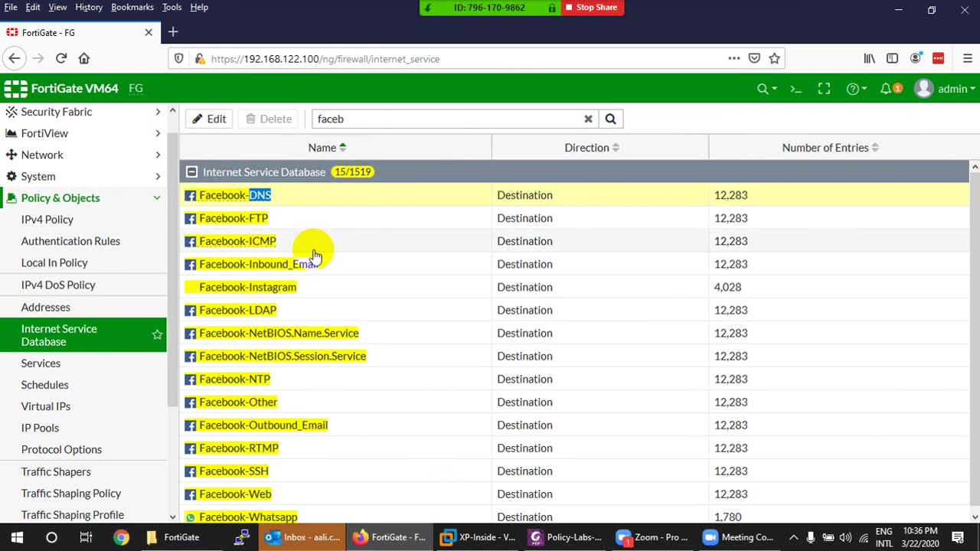
Task: Open the CLI console icon
Action: pos(796,89)
